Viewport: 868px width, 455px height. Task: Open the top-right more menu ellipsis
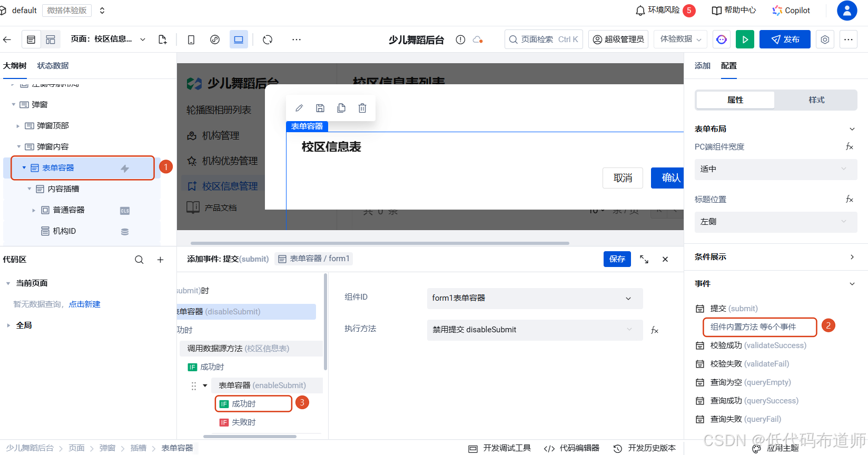(848, 39)
